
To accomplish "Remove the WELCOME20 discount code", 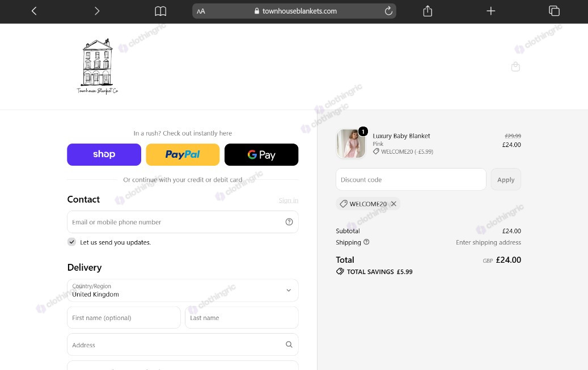I will [x=394, y=204].
